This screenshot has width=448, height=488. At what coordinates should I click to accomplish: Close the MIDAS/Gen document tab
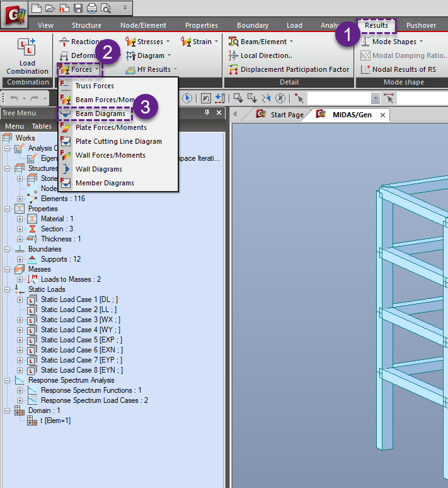pos(382,115)
